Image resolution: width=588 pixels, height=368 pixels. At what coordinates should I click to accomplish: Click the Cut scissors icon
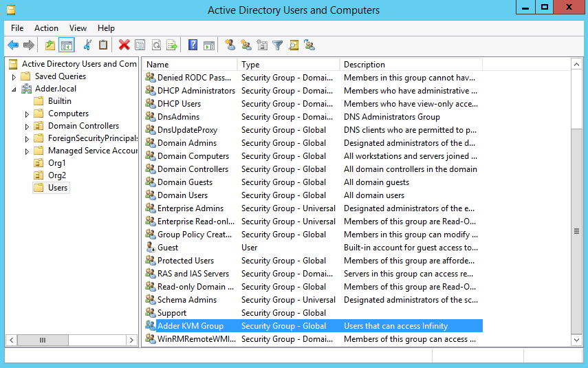click(x=87, y=45)
